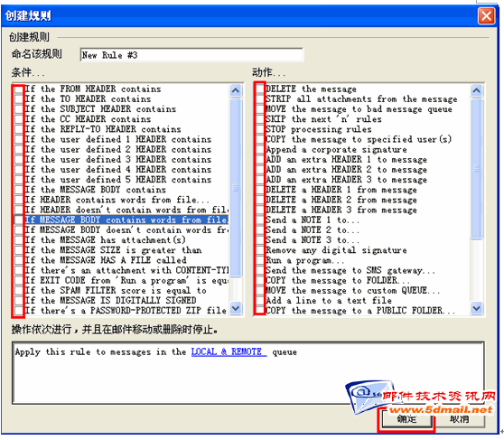Check 'If the FROM HEADER contains' condition
The height and width of the screenshot is (440, 504).
coord(19,89)
